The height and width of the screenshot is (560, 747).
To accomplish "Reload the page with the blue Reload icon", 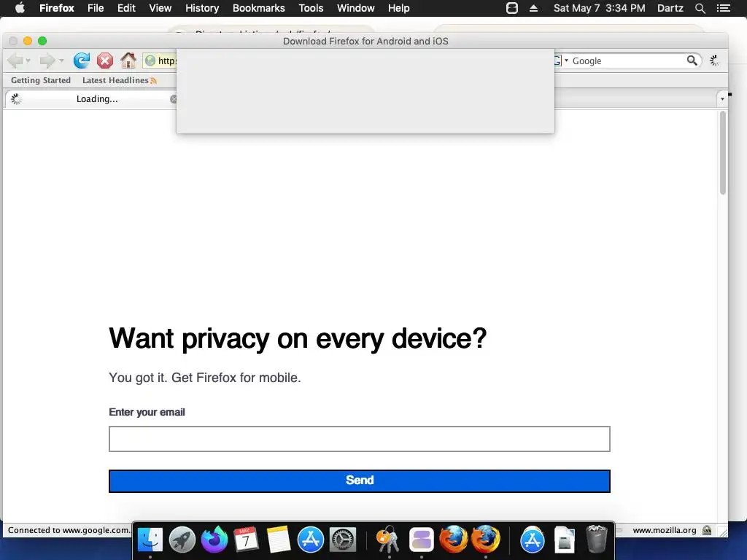I will (x=82, y=61).
